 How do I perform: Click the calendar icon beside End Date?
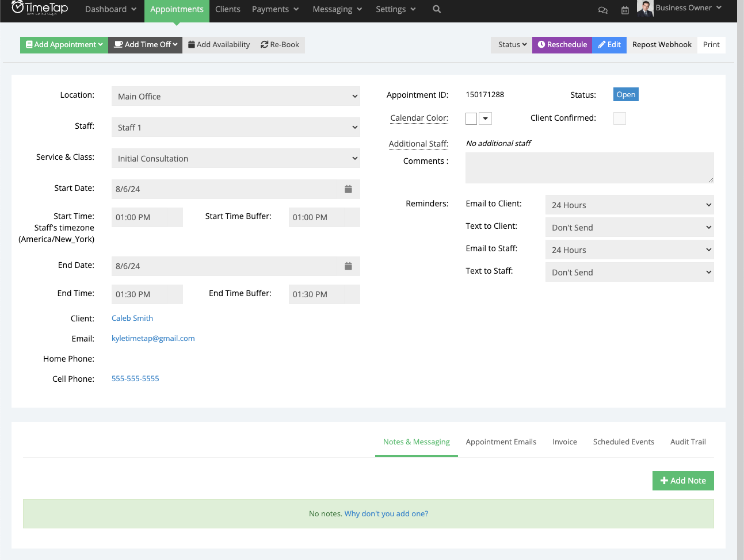(x=348, y=266)
